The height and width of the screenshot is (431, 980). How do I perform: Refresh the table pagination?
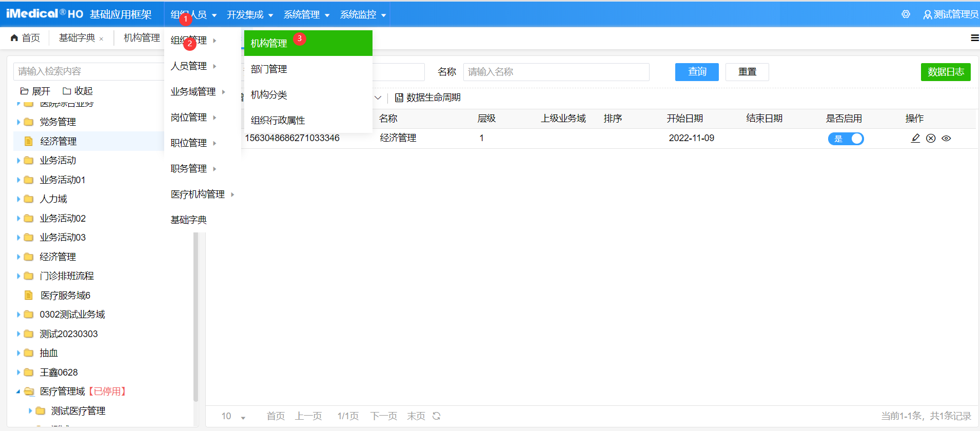coord(436,416)
